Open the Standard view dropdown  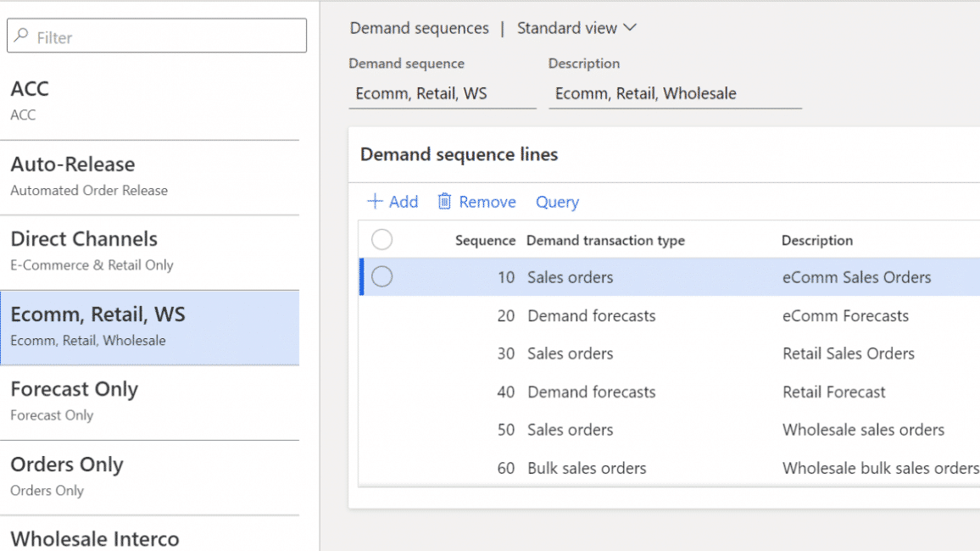576,28
